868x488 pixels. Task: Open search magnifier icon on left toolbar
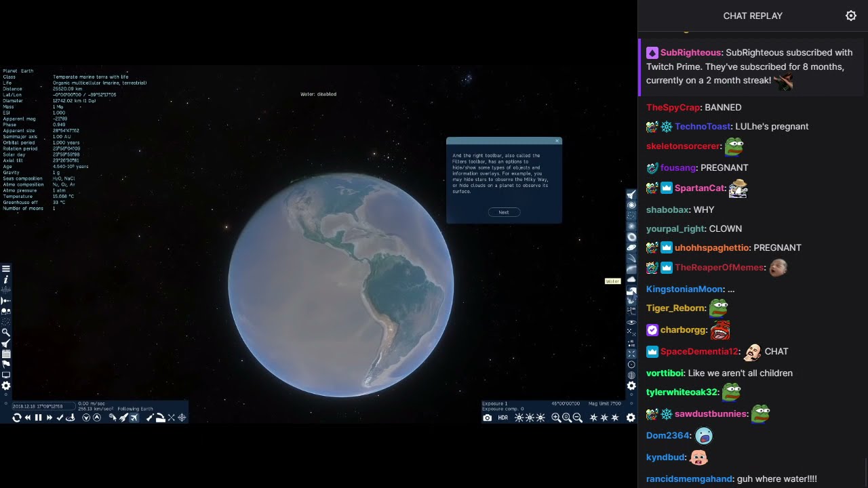6,332
